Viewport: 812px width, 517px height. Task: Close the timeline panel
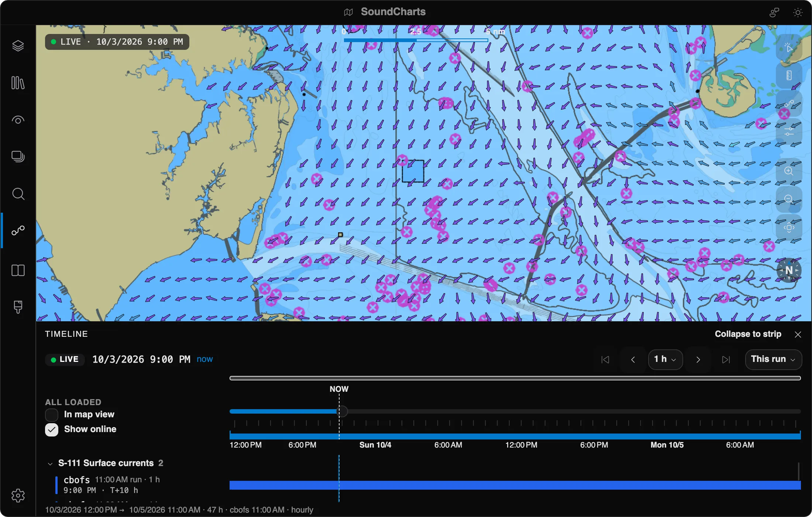[x=798, y=335]
